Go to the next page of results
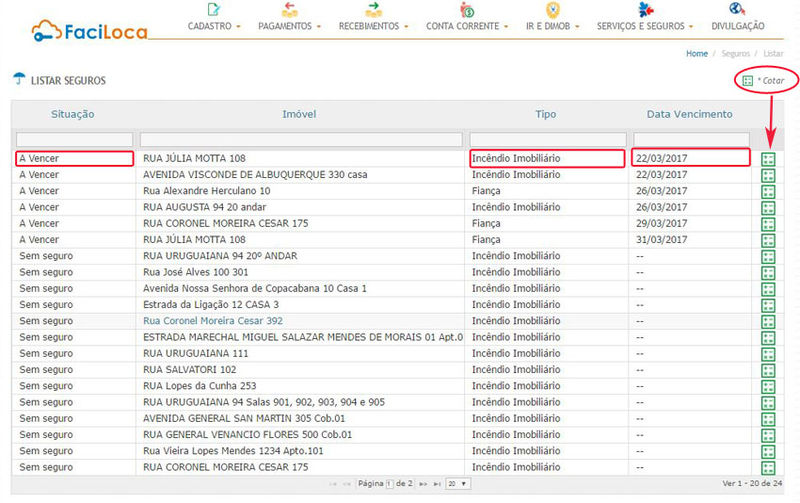 [423, 483]
